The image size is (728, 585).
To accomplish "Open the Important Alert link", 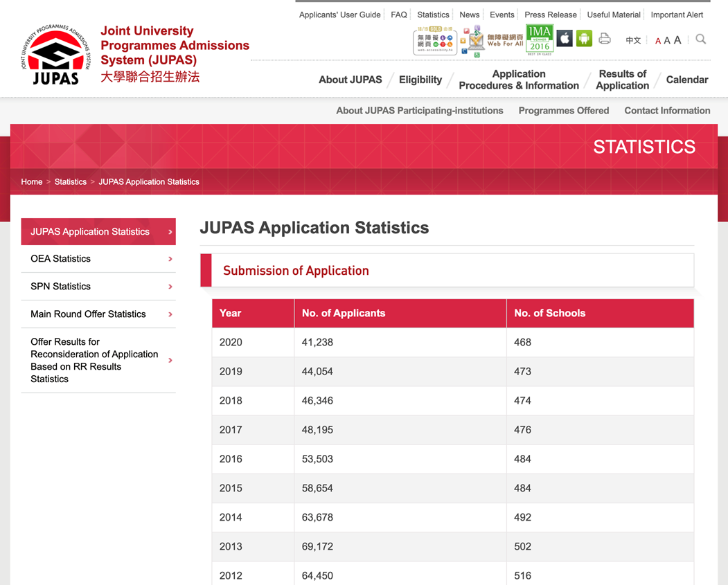I will [677, 15].
